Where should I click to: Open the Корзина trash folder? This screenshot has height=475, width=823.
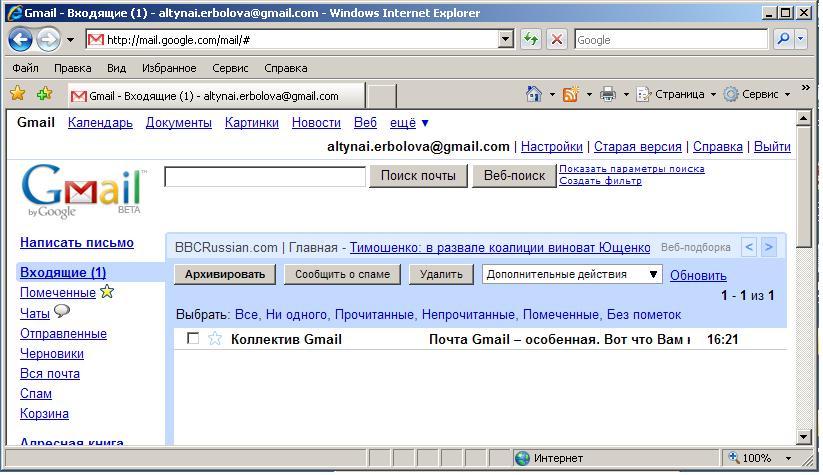click(x=44, y=414)
